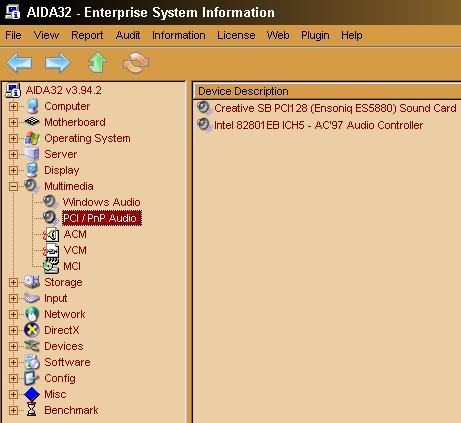Expand the Computer tree node

coord(13,106)
